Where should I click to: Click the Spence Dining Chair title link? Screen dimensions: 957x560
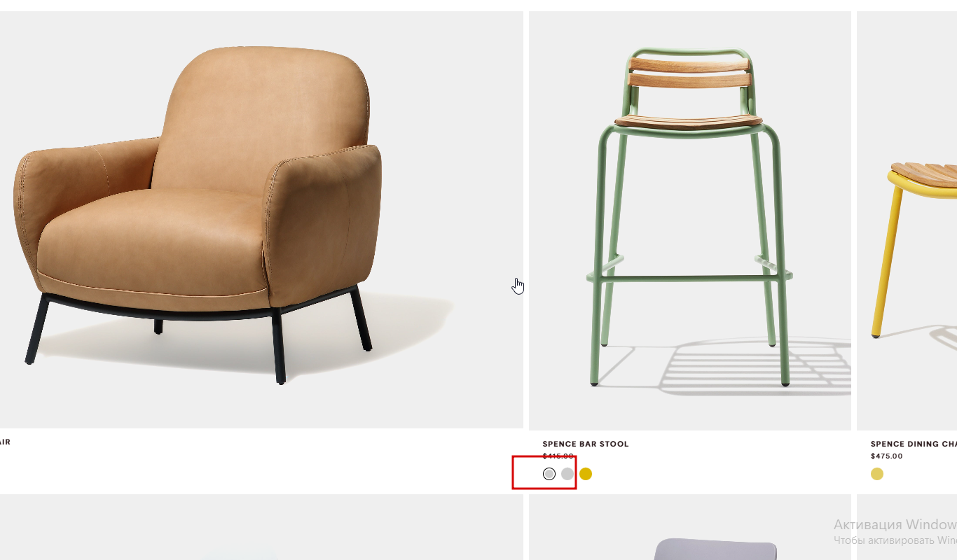[914, 444]
